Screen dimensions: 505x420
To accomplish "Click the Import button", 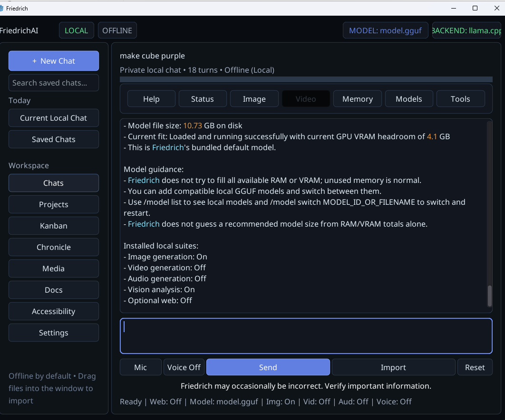I will click(393, 367).
